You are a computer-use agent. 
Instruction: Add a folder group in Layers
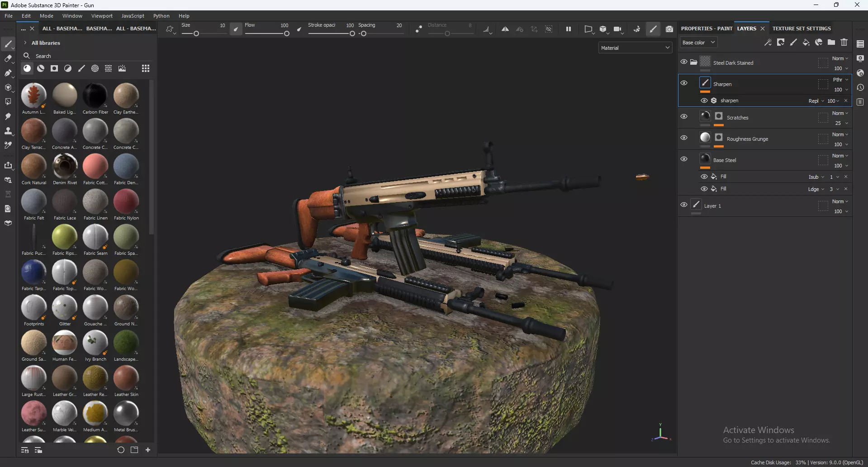831,42
